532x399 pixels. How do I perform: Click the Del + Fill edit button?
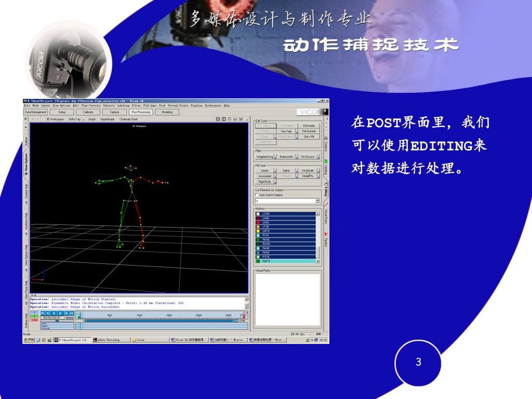309,137
